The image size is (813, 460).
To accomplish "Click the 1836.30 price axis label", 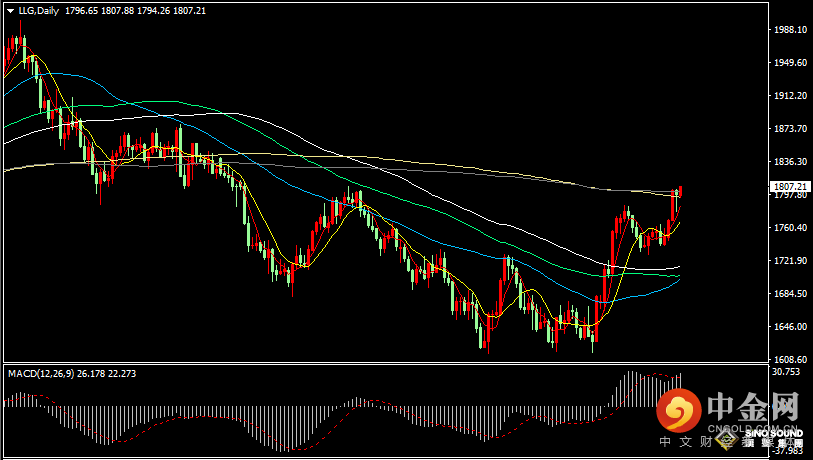I will (790, 162).
